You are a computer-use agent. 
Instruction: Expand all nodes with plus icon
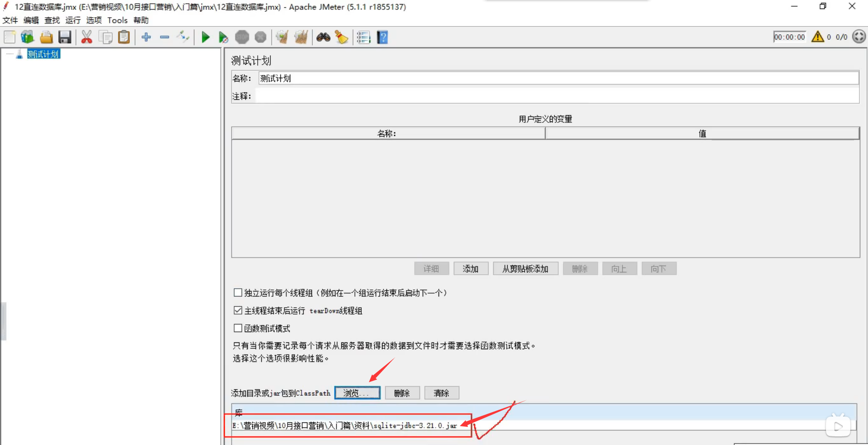coord(146,37)
